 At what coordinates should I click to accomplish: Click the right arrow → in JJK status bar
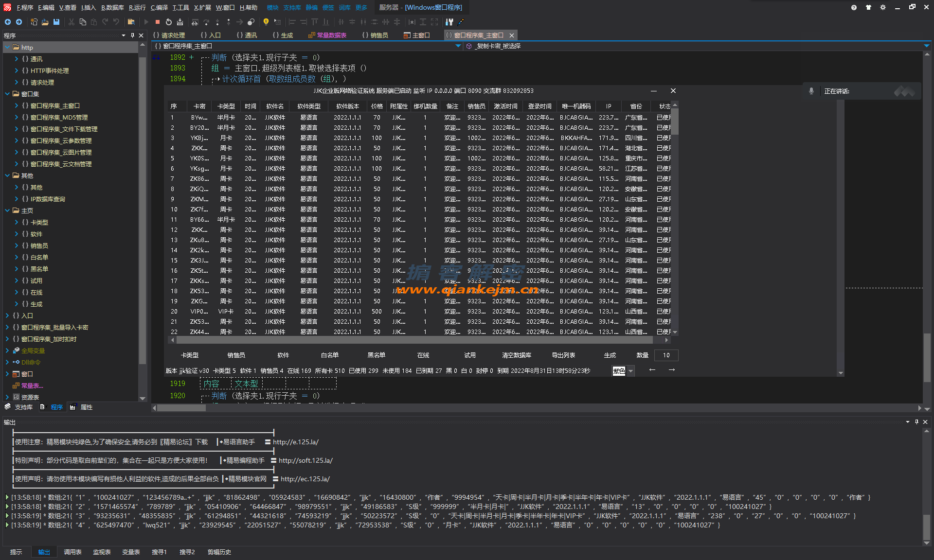coord(672,370)
